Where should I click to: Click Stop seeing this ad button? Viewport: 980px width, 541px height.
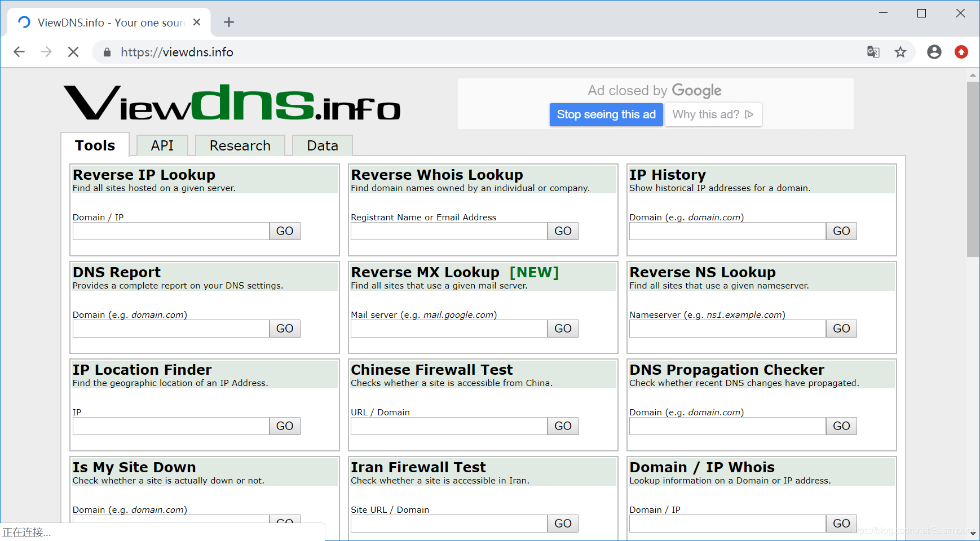click(x=606, y=114)
